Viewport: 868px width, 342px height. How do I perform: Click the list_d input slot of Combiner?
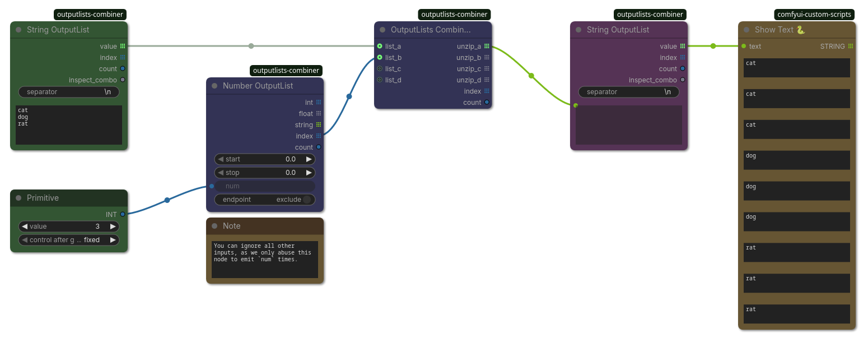click(380, 80)
